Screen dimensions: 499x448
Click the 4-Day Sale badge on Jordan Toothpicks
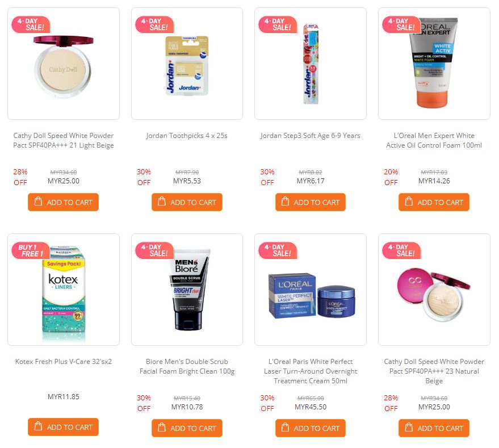pos(154,24)
